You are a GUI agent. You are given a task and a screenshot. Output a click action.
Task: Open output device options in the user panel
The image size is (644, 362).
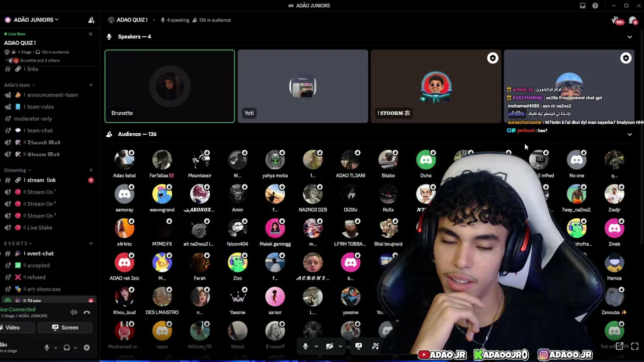click(x=75, y=347)
